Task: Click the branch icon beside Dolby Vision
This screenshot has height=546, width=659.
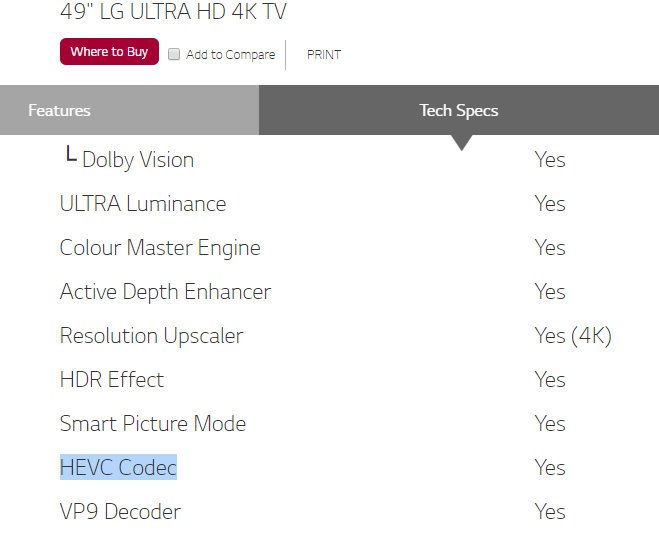Action: pos(70,157)
